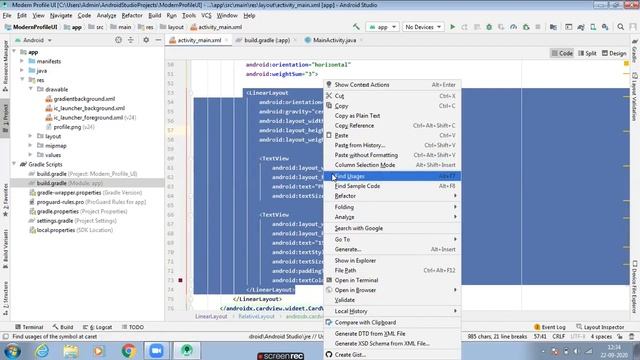Image resolution: width=640 pixels, height=360 pixels.
Task: Select Generate DTD from XML File
Action: click(x=392, y=333)
